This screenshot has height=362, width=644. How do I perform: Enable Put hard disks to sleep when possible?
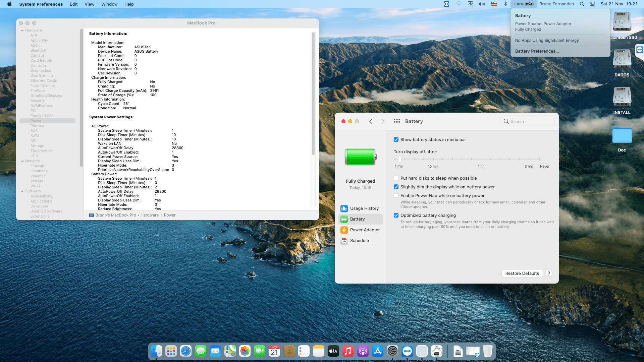pyautogui.click(x=396, y=178)
